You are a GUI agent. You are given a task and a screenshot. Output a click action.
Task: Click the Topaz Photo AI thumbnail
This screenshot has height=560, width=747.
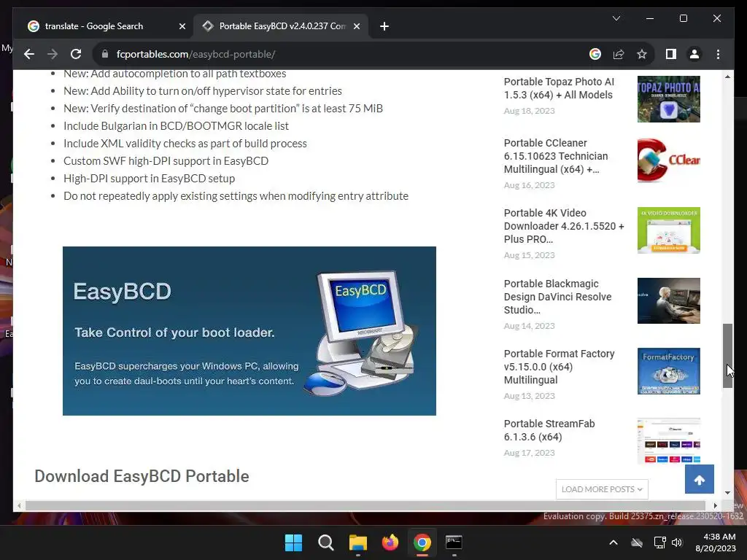(669, 99)
